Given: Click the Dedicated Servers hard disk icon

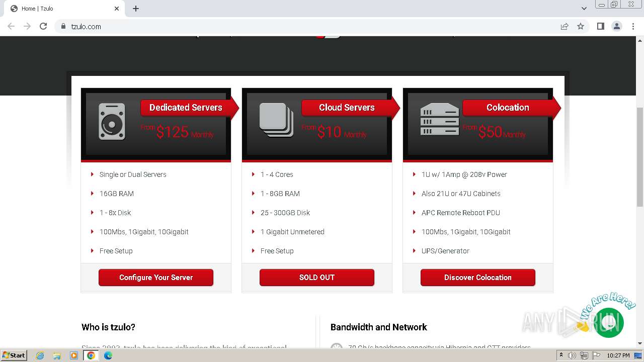Looking at the screenshot, I should click(112, 121).
